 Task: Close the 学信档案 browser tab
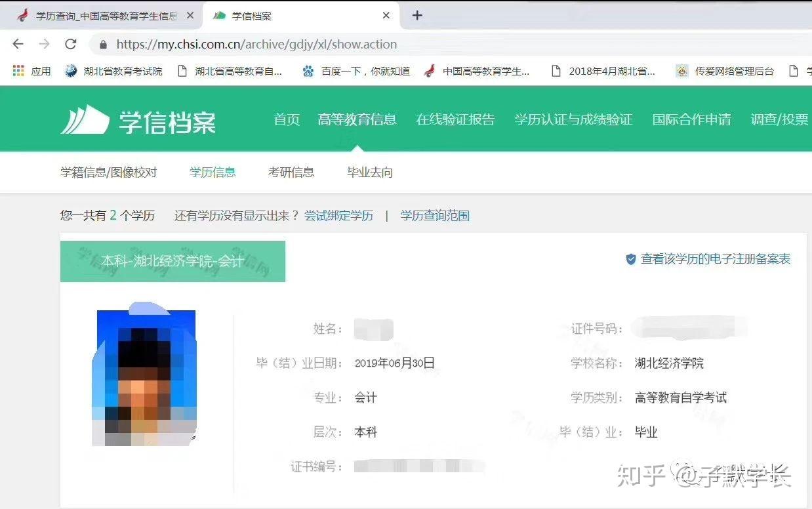coord(386,15)
